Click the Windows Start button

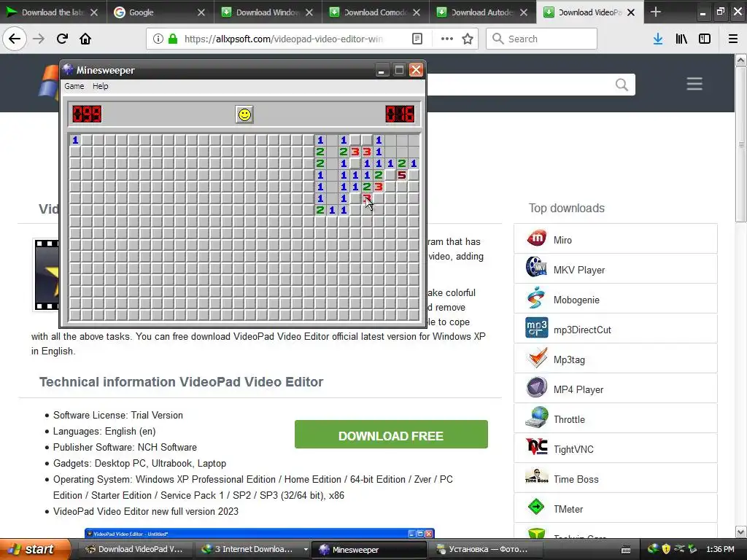[34, 550]
